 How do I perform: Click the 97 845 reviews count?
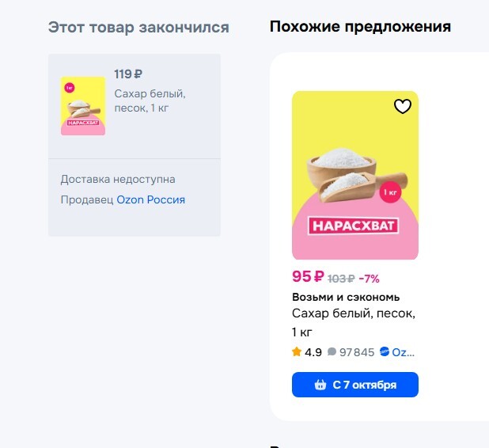point(357,352)
